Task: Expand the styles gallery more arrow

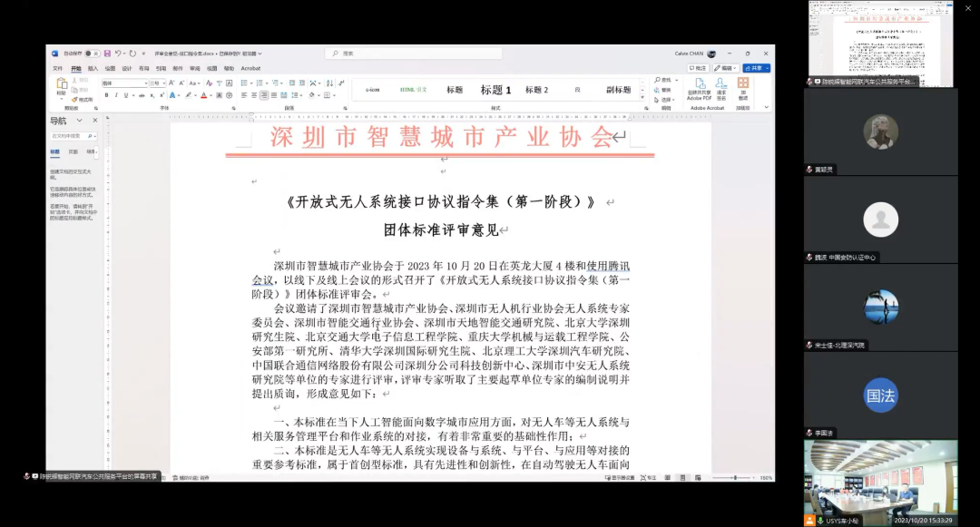Action: 642,98
